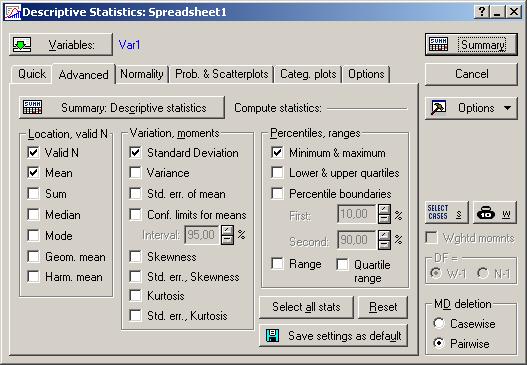The height and width of the screenshot is (365, 527).
Task: Click the Summary button with calculator icon
Action: [471, 44]
